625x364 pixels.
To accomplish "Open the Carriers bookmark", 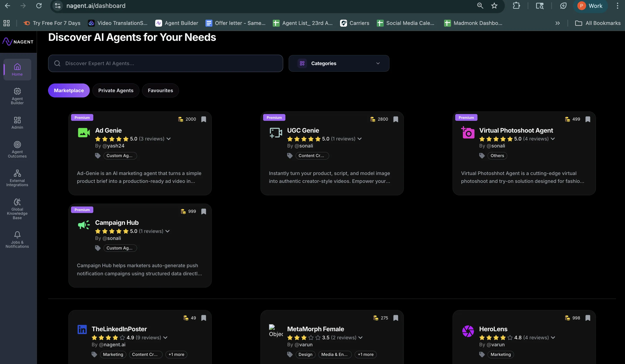I will point(354,23).
